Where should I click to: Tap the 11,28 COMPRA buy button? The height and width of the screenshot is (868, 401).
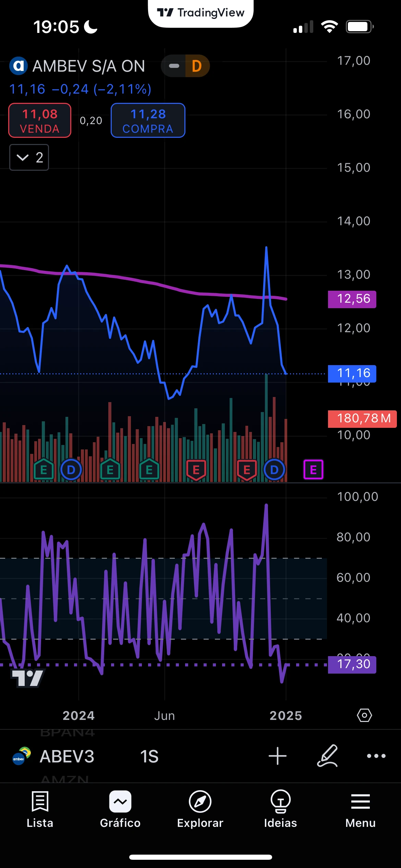click(148, 120)
